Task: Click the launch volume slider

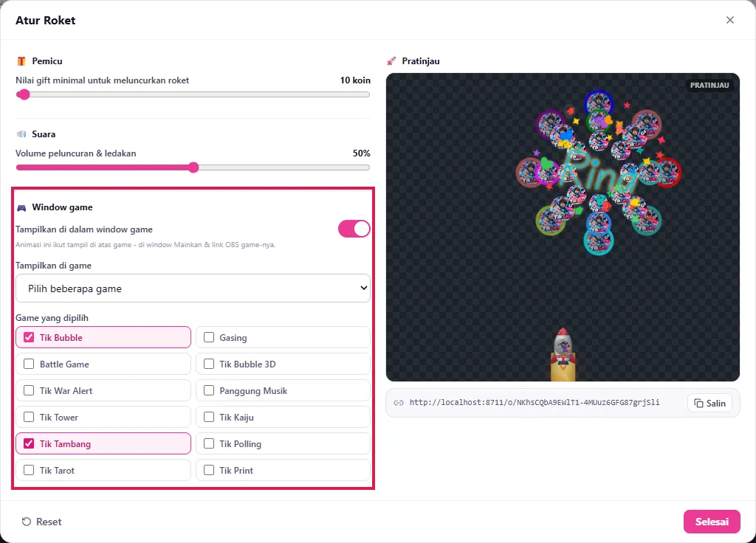Action: (193, 167)
